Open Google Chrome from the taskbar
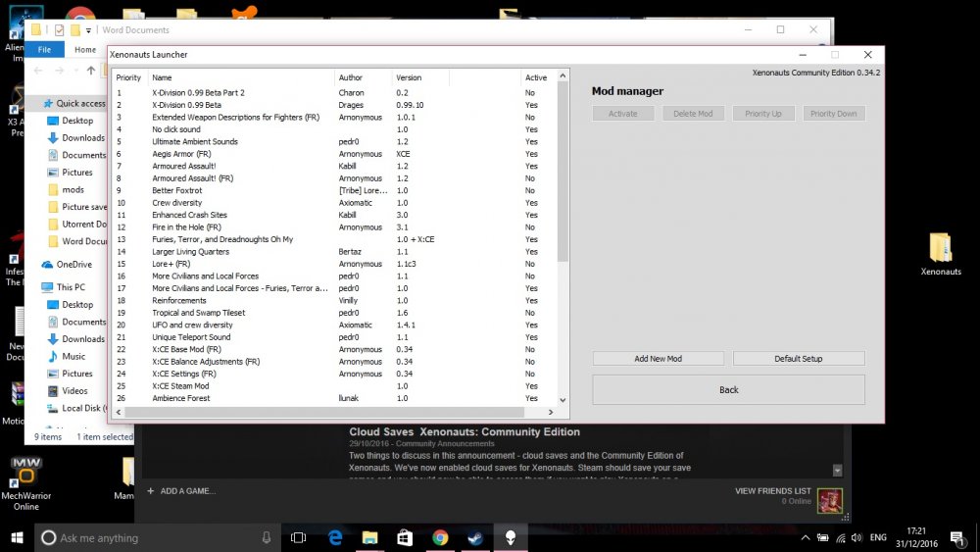This screenshot has width=980, height=552. pyautogui.click(x=440, y=537)
